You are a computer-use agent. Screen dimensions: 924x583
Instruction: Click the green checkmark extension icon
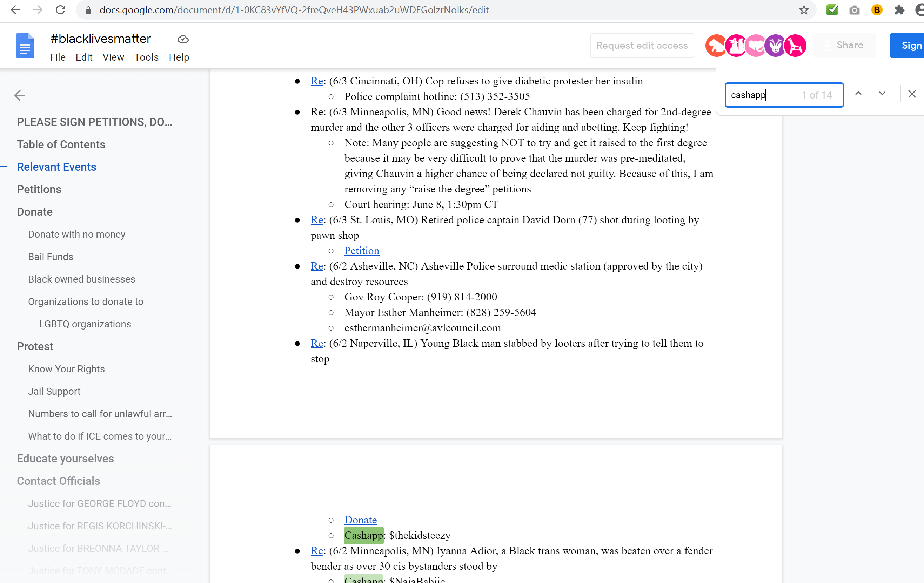(x=832, y=10)
